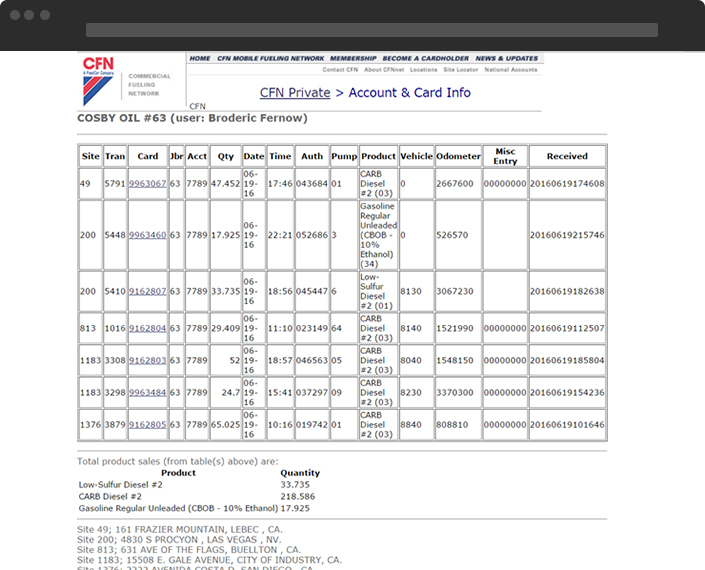This screenshot has width=705, height=570.
Task: Select auth code 019742
Action: click(312, 425)
